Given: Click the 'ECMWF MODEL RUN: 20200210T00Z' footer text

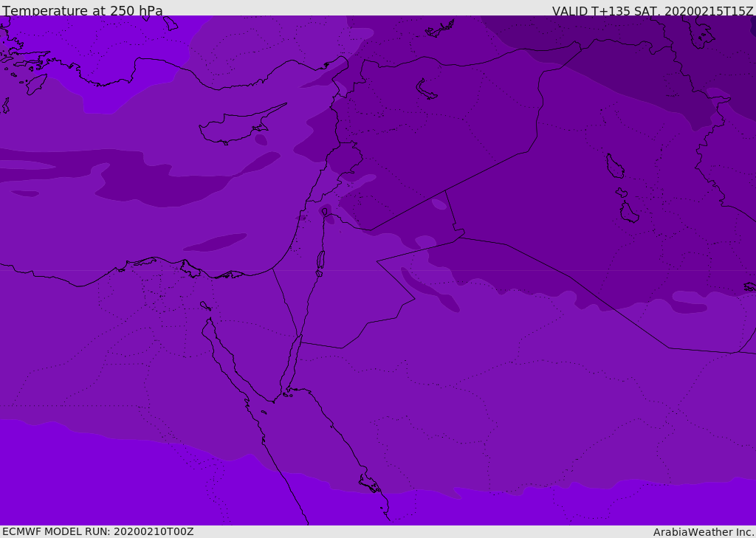Looking at the screenshot, I should (98, 531).
